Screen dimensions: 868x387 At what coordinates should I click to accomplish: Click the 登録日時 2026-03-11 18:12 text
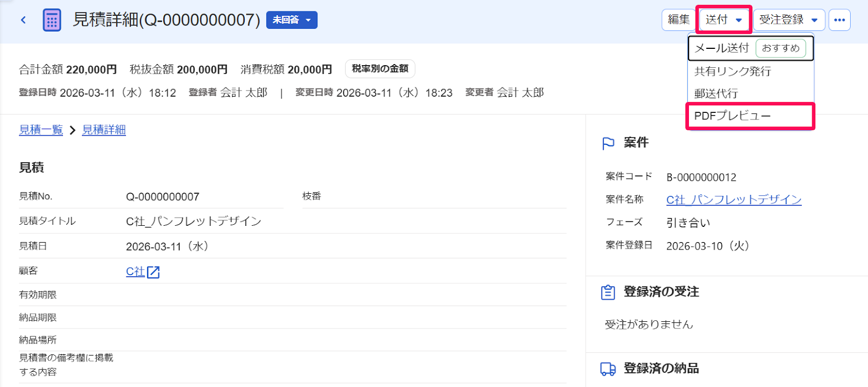[x=98, y=93]
